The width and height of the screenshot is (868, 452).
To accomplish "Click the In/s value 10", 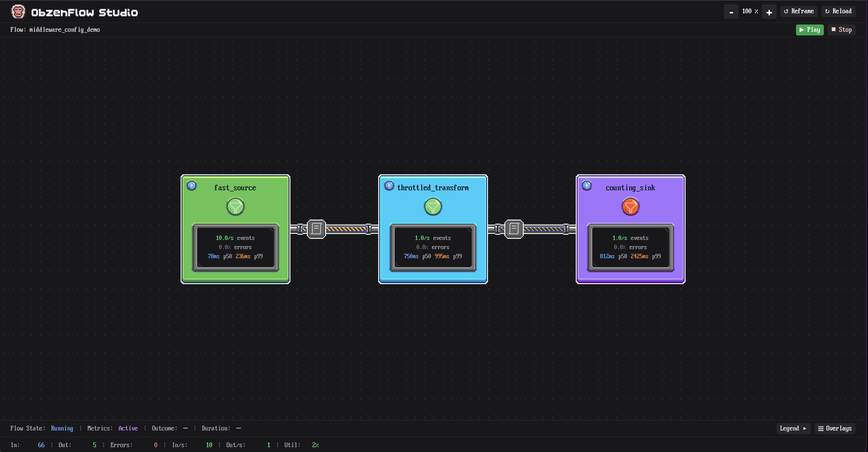I will coord(209,445).
